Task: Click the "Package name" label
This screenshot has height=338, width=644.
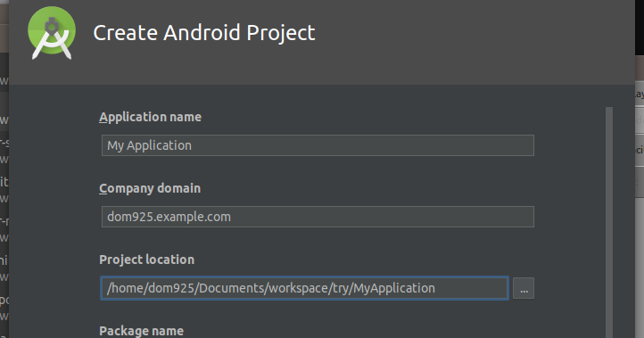Action: point(141,331)
